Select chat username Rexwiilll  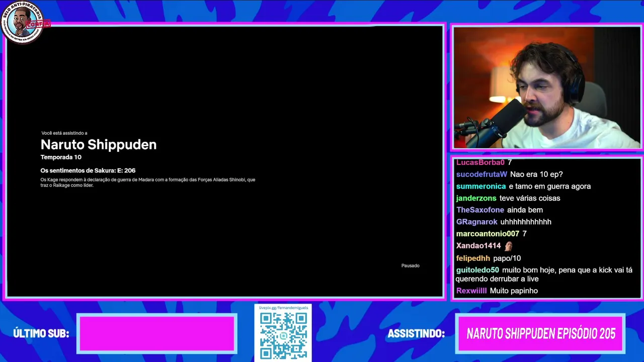point(471,291)
